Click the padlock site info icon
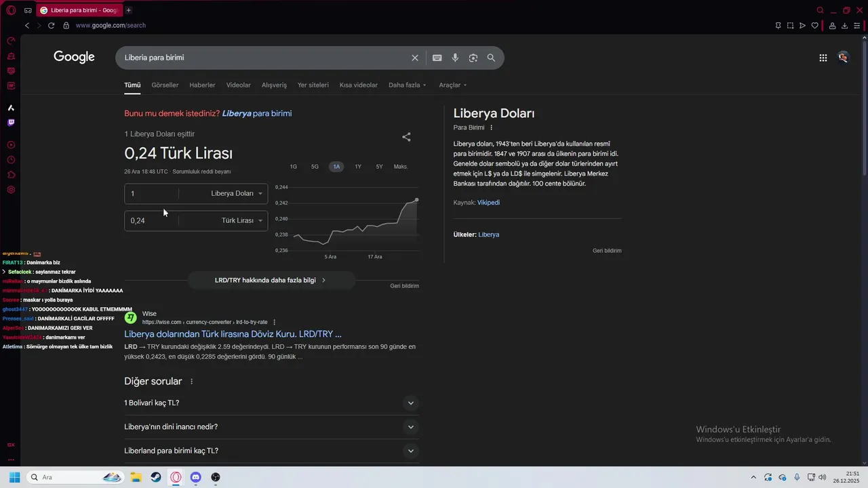The width and height of the screenshot is (868, 488). pos(66,25)
